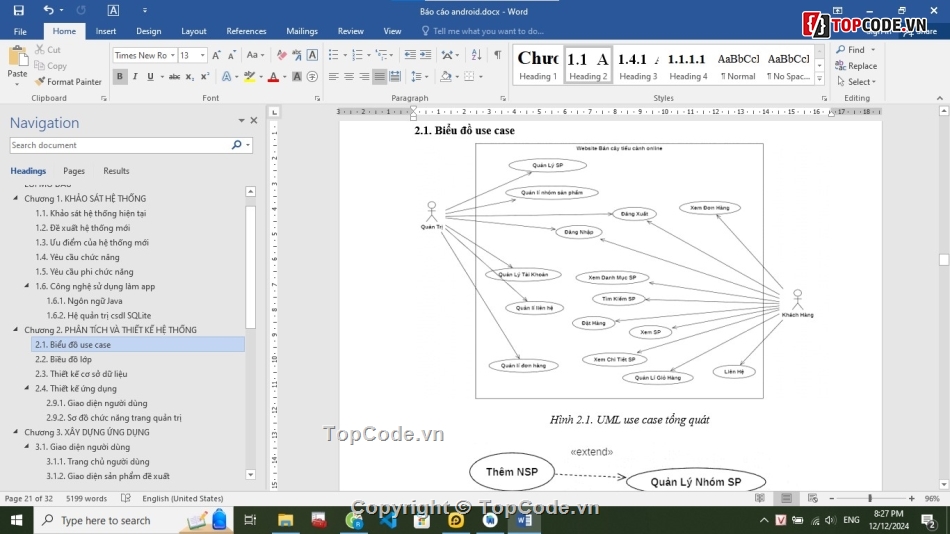This screenshot has height=534, width=950.
Task: Expand the Styles gallery more arrow
Action: [820, 78]
